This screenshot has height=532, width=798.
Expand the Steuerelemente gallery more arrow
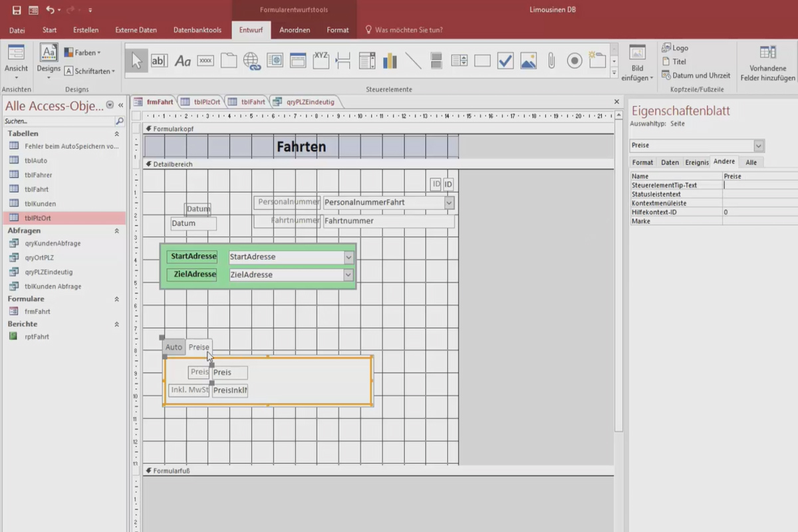(614, 72)
